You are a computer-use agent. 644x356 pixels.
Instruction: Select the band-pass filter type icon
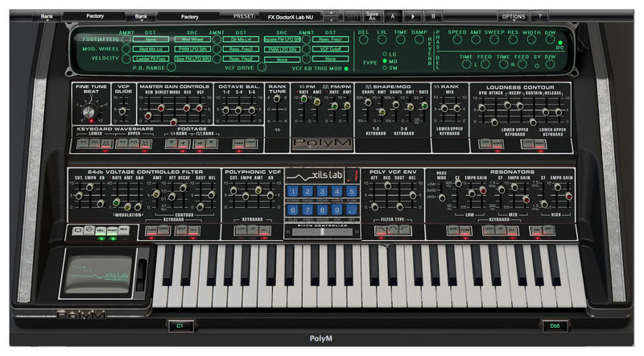tap(393, 230)
